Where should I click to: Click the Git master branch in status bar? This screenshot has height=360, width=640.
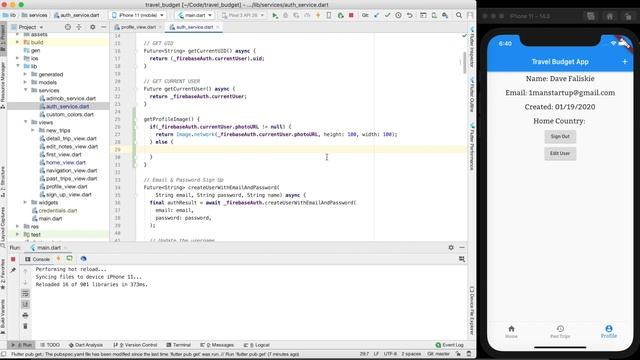coord(439,354)
